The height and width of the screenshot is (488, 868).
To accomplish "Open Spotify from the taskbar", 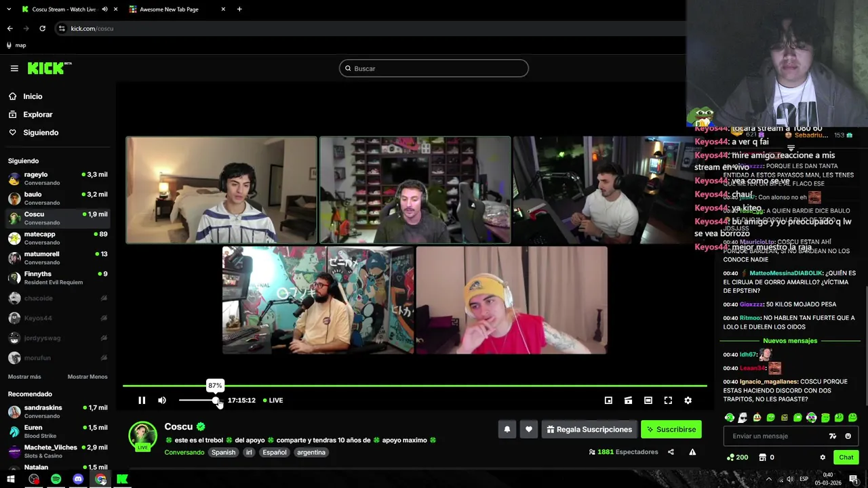I will 56,479.
